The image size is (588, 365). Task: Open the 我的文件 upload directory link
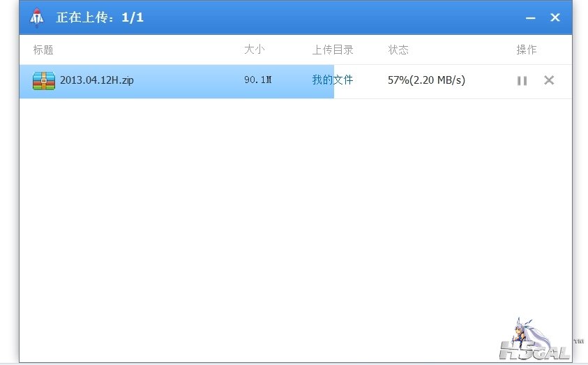[333, 80]
